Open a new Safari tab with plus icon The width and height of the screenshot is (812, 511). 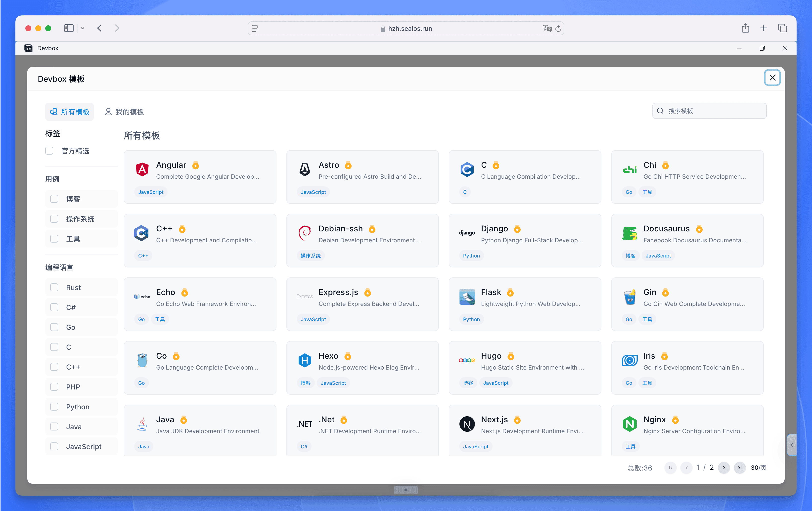(764, 28)
